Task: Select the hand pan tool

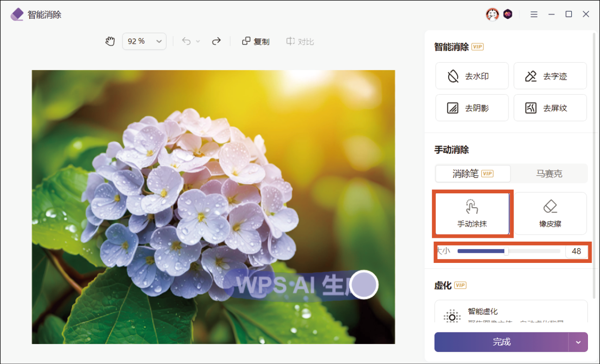Action: click(x=110, y=41)
